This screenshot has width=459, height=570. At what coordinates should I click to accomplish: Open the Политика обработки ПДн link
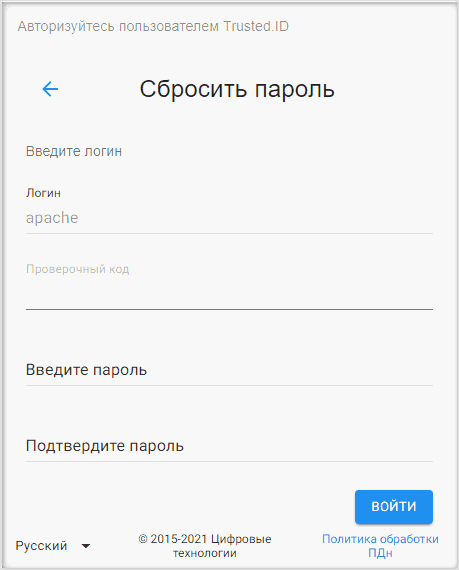pyautogui.click(x=380, y=546)
